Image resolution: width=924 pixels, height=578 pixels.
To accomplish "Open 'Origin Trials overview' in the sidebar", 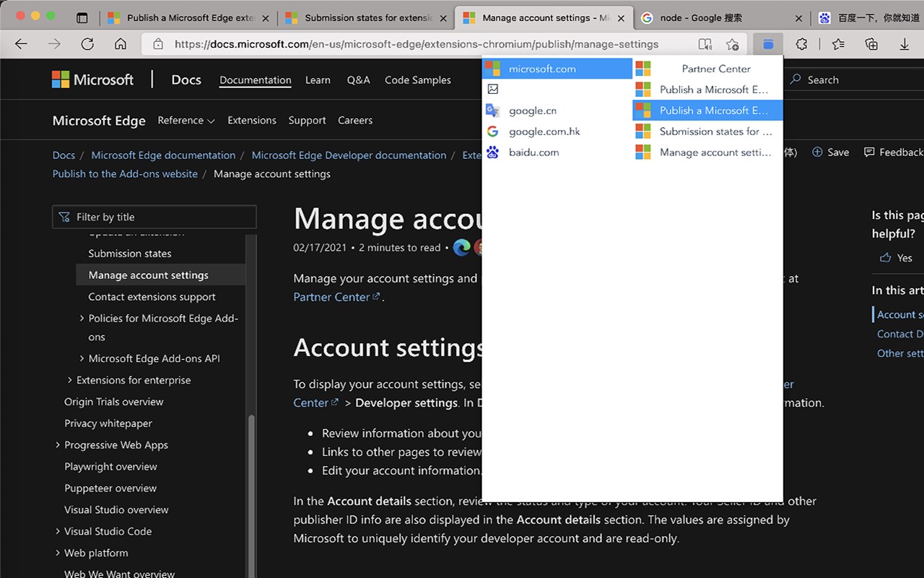I will click(114, 402).
